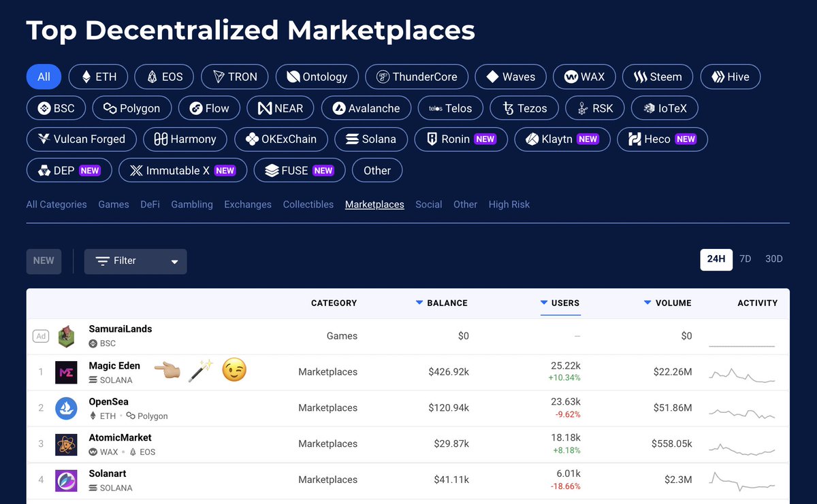Open the AtomicMarket dapp link

point(121,438)
